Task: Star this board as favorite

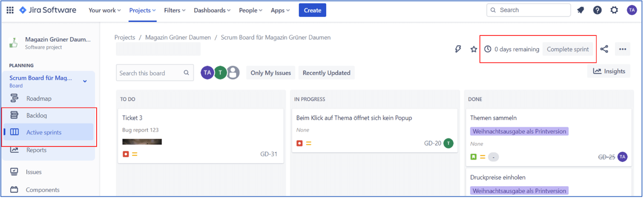Action: point(474,49)
